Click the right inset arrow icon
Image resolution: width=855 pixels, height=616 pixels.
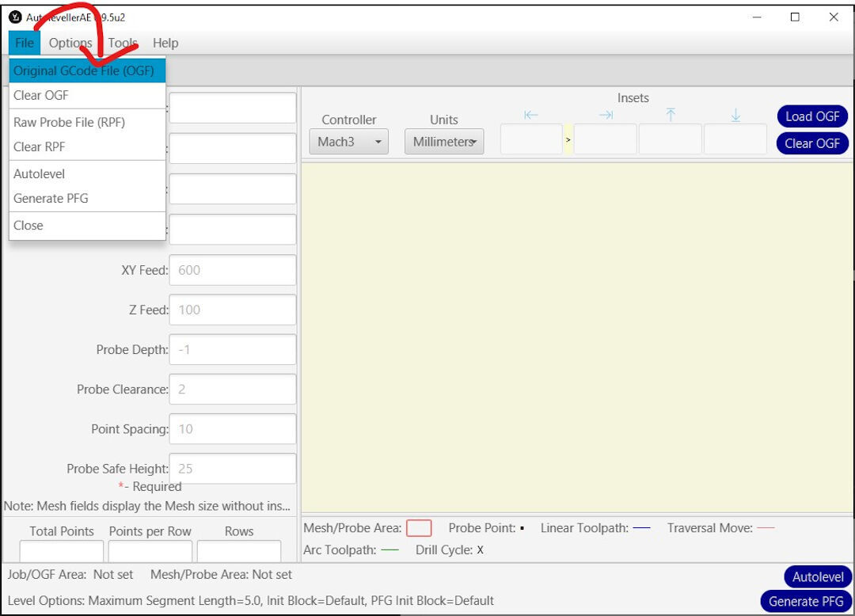tap(606, 115)
